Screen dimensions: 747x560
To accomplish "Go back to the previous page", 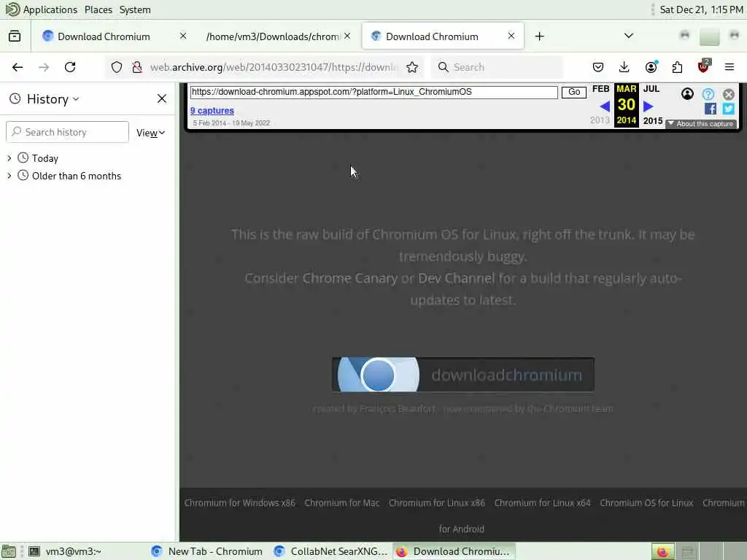I will click(x=18, y=67).
